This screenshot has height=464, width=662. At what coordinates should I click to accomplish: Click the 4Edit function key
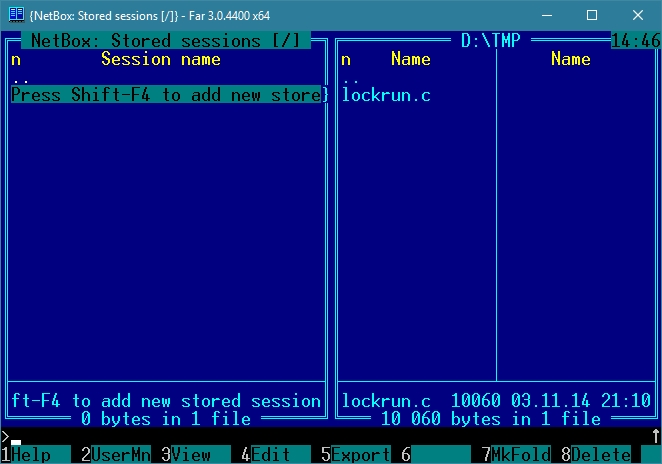276,455
